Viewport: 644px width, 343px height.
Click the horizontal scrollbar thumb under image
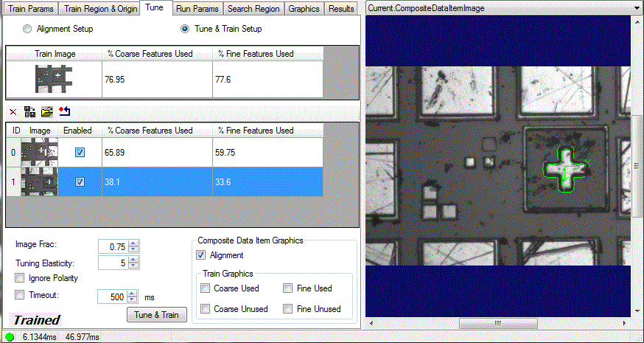[x=497, y=322]
